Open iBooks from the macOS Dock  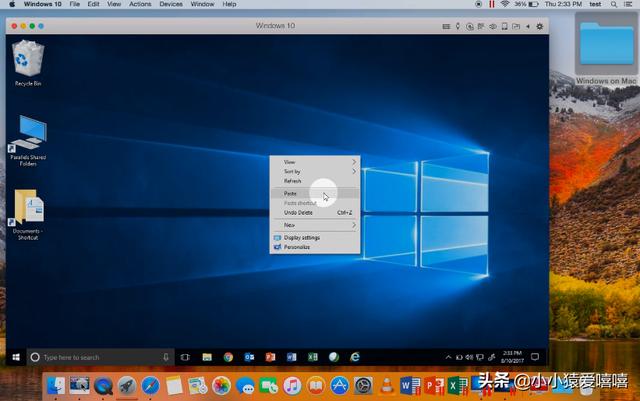pyautogui.click(x=316, y=386)
